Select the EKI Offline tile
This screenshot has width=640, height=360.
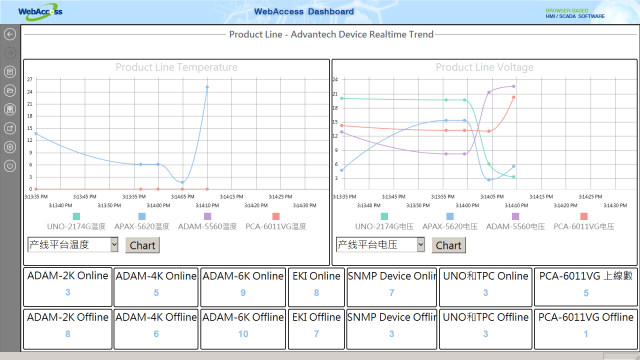point(316,329)
